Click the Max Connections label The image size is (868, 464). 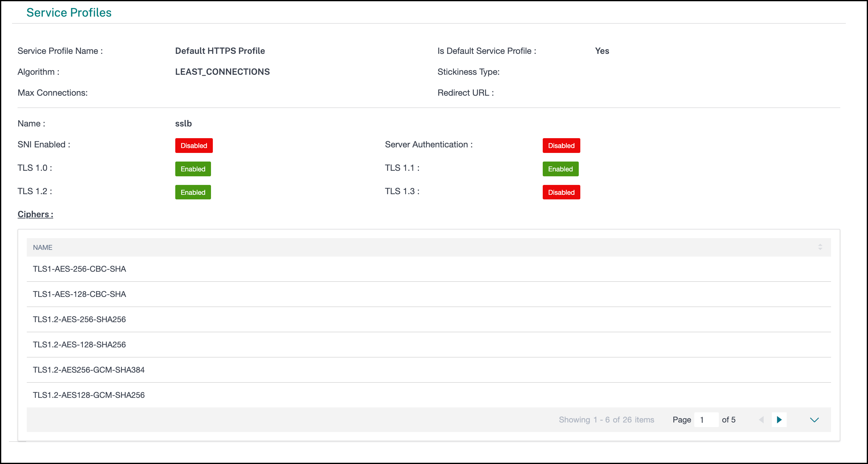click(53, 93)
